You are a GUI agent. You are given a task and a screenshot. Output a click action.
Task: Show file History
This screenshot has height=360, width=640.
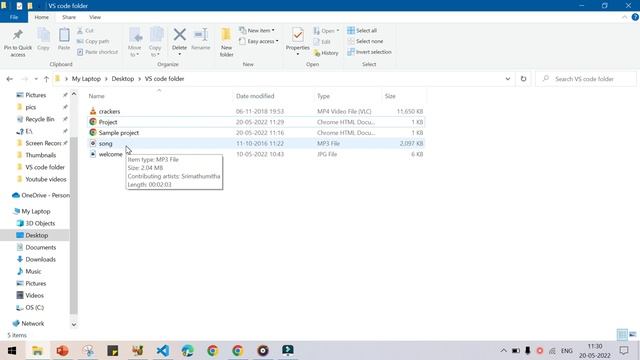tap(326, 53)
